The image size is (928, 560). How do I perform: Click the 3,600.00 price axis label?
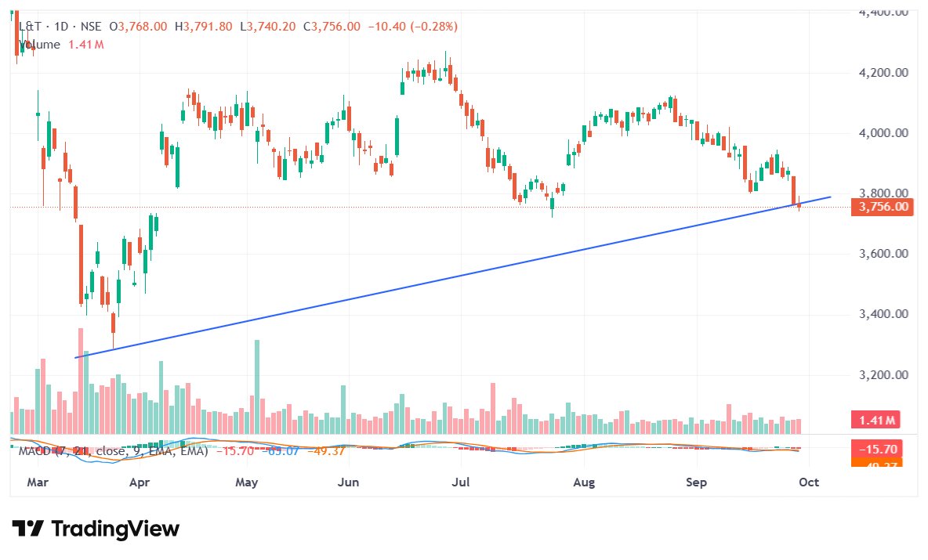tap(883, 254)
